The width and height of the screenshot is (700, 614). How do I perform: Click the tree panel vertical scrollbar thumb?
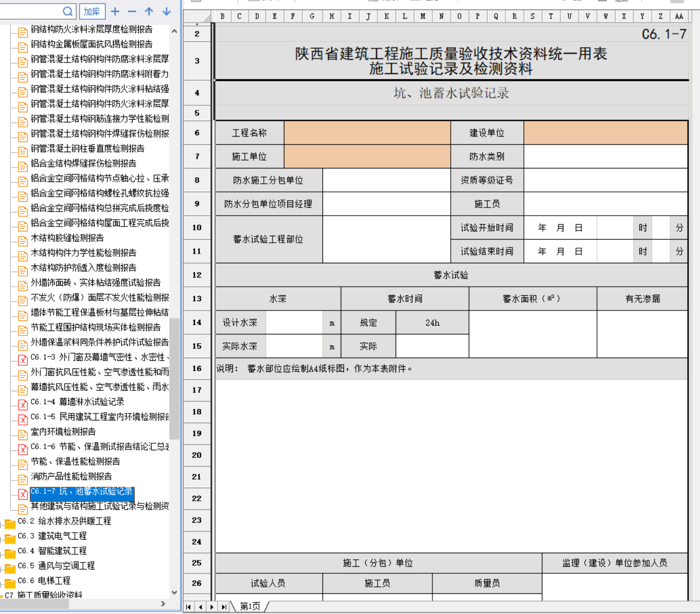[174, 378]
